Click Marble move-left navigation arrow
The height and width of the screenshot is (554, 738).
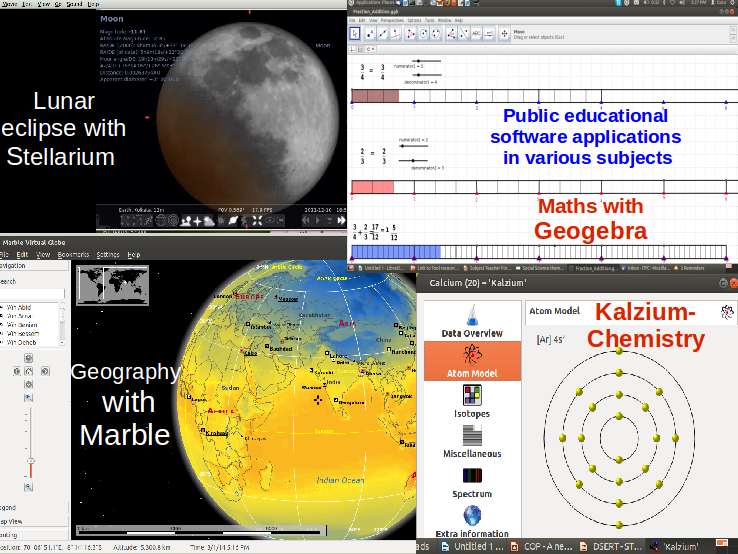coord(17,371)
